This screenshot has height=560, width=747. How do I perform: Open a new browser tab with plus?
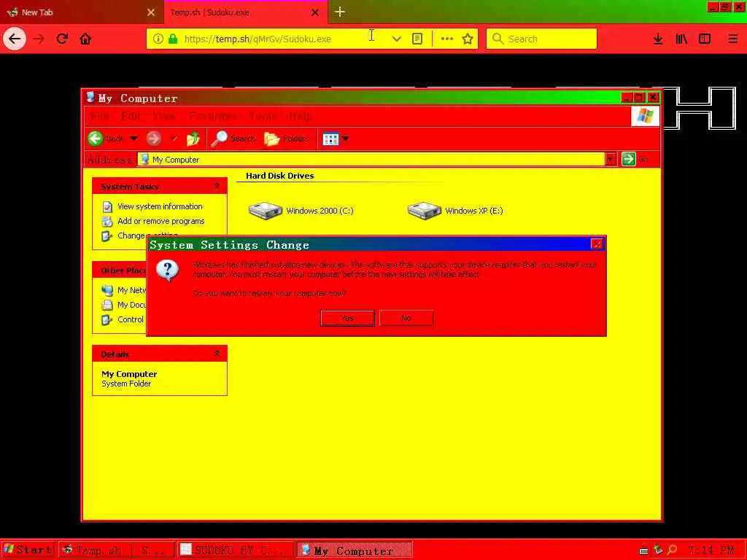(x=340, y=12)
